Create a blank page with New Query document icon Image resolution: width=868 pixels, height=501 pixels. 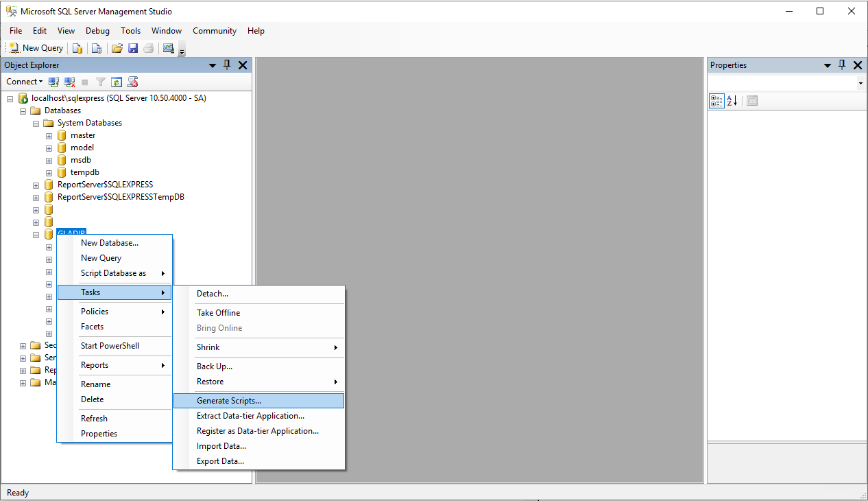tap(77, 47)
